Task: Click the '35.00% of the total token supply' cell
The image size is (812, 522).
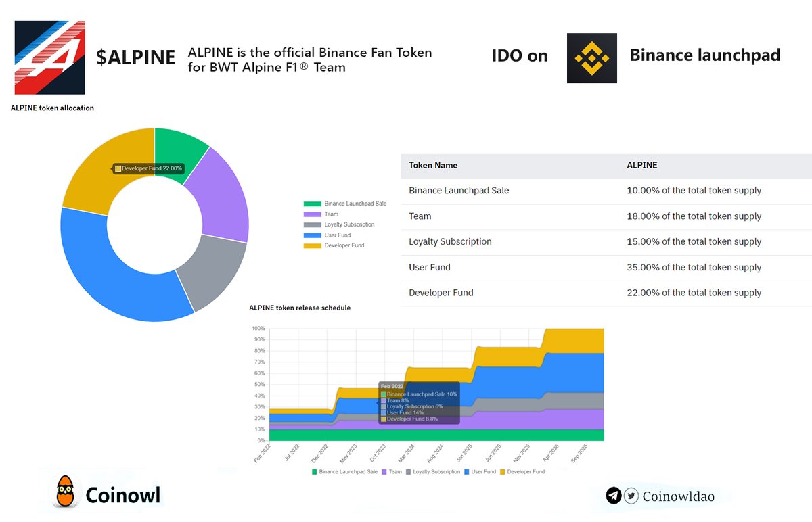Action: tap(694, 267)
